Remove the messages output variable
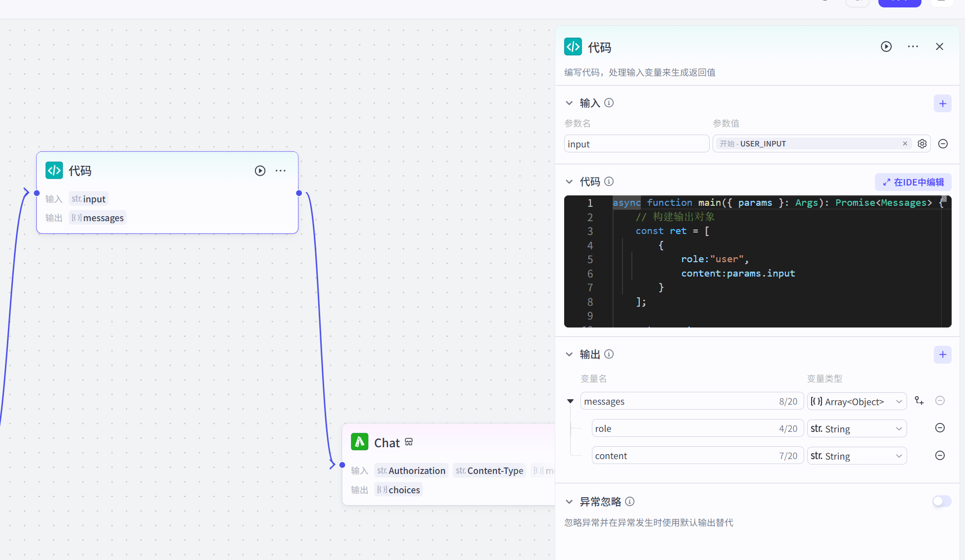The width and height of the screenshot is (965, 560). click(x=940, y=401)
